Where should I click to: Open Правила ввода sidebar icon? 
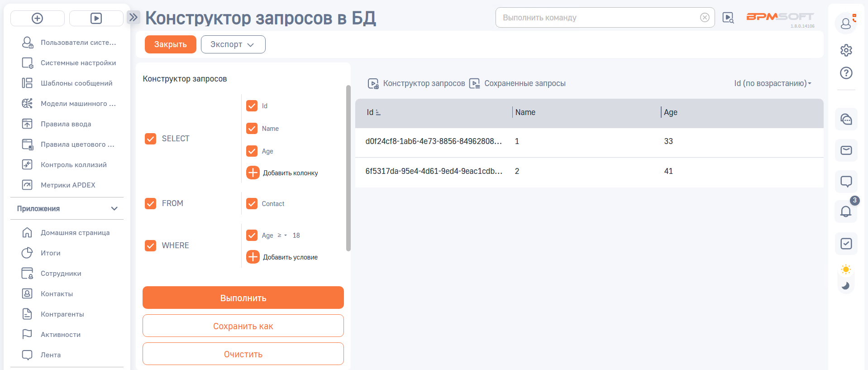[x=28, y=124]
